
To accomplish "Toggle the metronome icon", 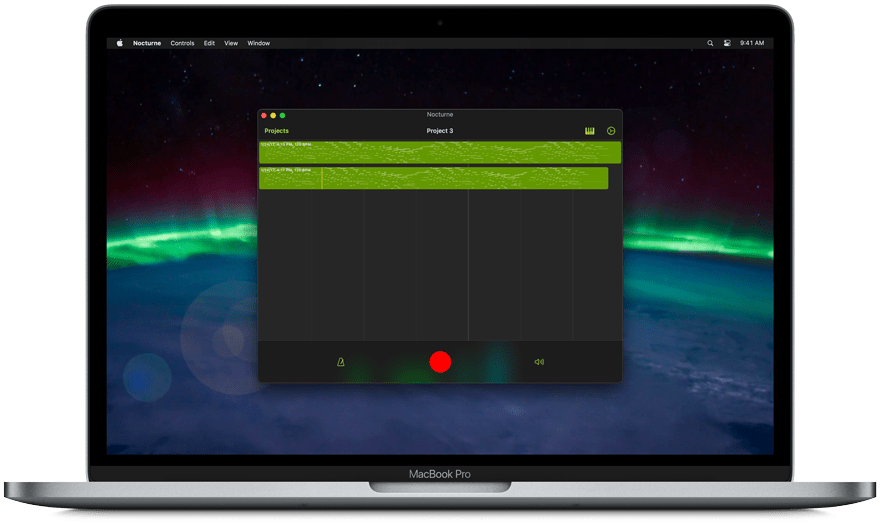I will coord(341,362).
